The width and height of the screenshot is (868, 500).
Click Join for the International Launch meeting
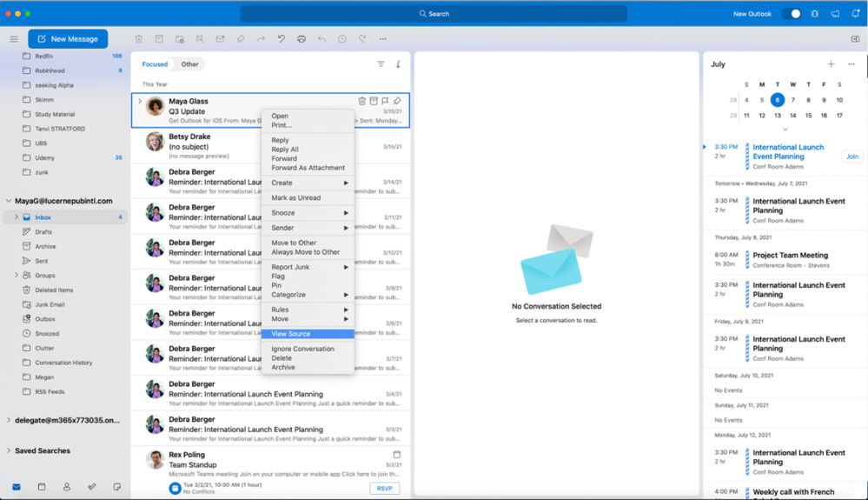pos(852,157)
